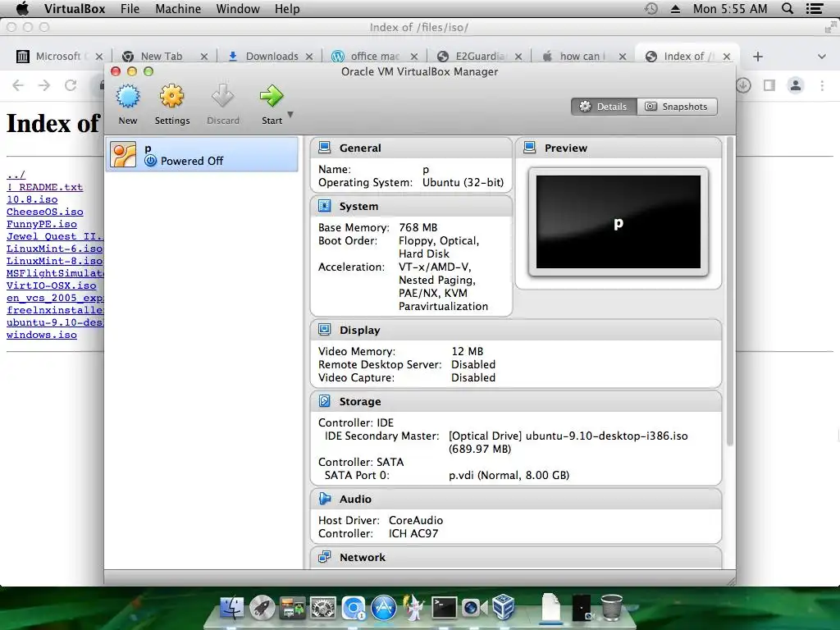
Task: Click the browser reload icon
Action: 71,85
